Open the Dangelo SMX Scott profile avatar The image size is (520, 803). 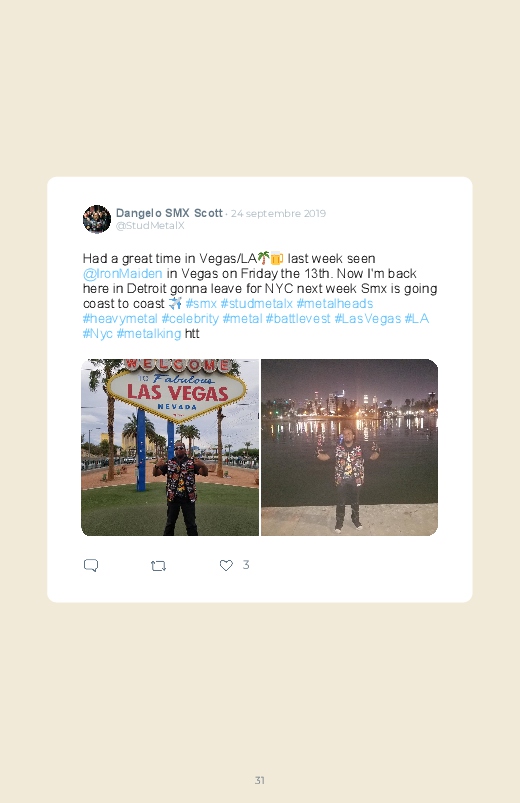pyautogui.click(x=97, y=219)
